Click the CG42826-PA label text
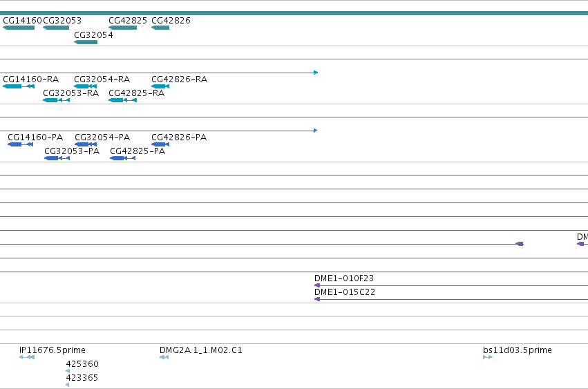Viewport: 588px width, 389px height. click(179, 137)
